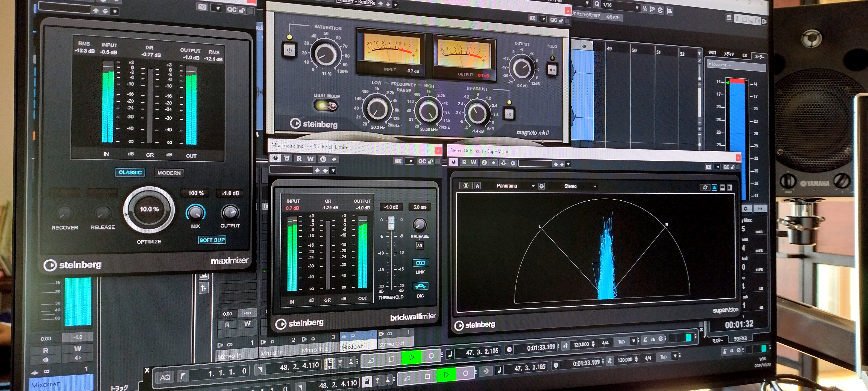Viewport: 868px width, 391px height.
Task: Switch to the ラウドネス meter tab
Action: [x=740, y=339]
